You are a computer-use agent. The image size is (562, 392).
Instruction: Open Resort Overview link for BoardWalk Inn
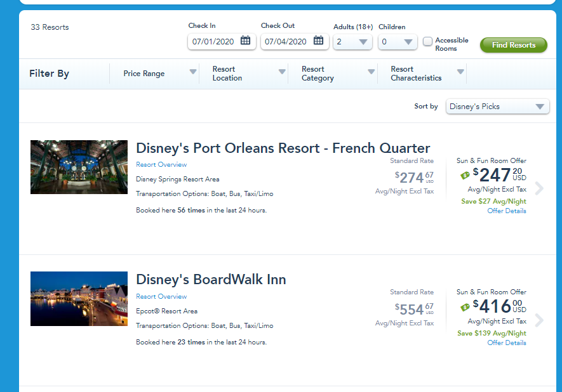tap(161, 297)
